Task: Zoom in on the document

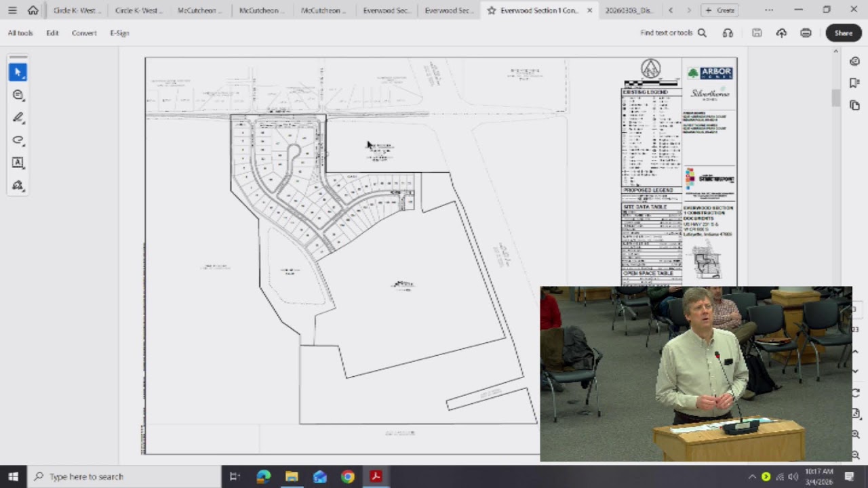Action: click(856, 434)
